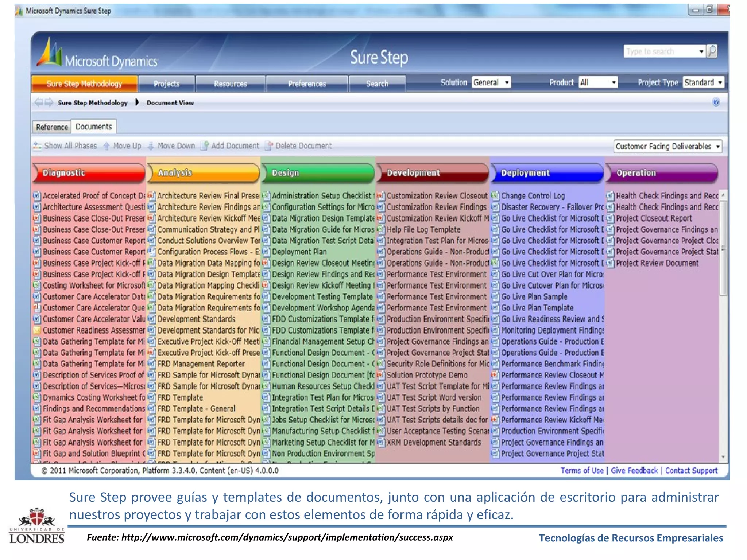Open the Contact Support link

tap(691, 471)
